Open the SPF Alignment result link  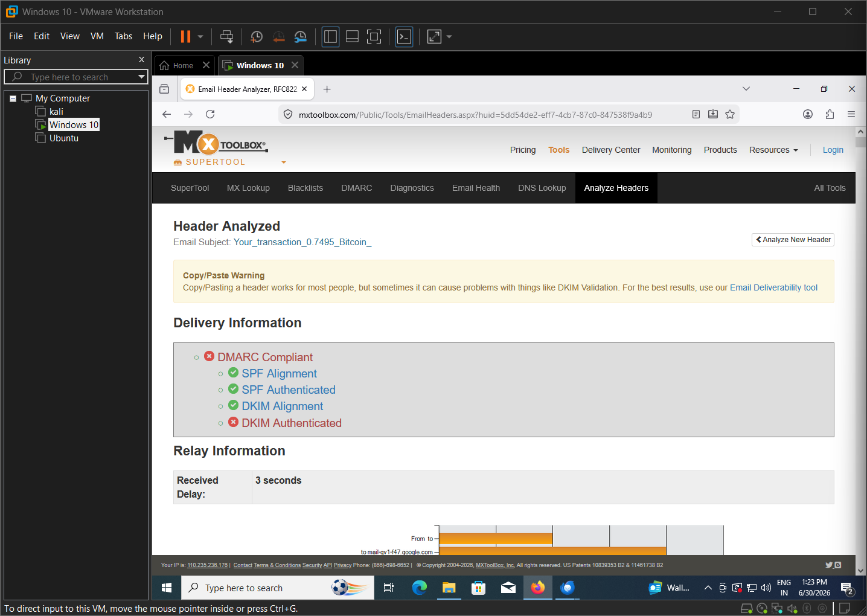(279, 373)
